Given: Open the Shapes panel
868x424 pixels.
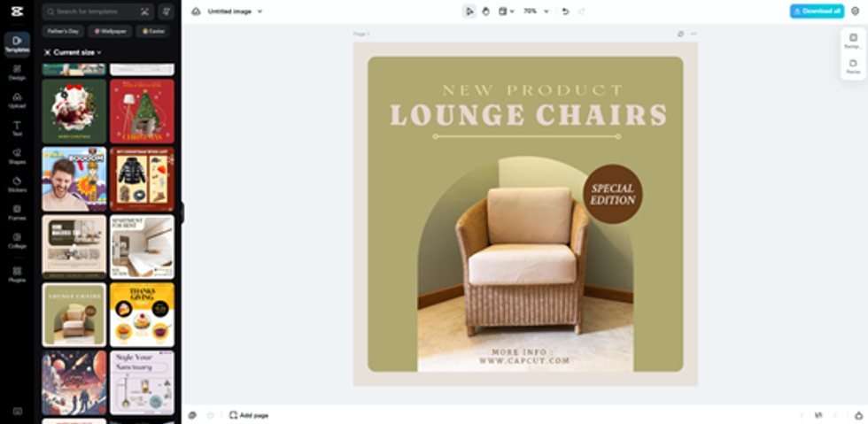Looking at the screenshot, I should pyautogui.click(x=17, y=156).
